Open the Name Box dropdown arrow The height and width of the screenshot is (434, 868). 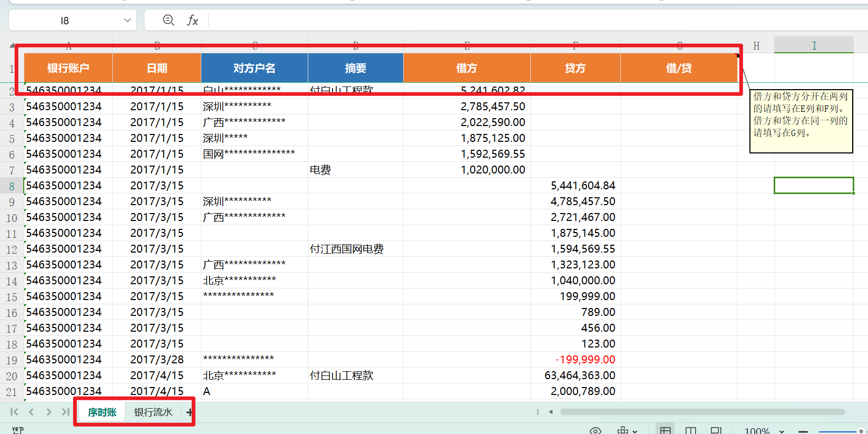click(127, 21)
